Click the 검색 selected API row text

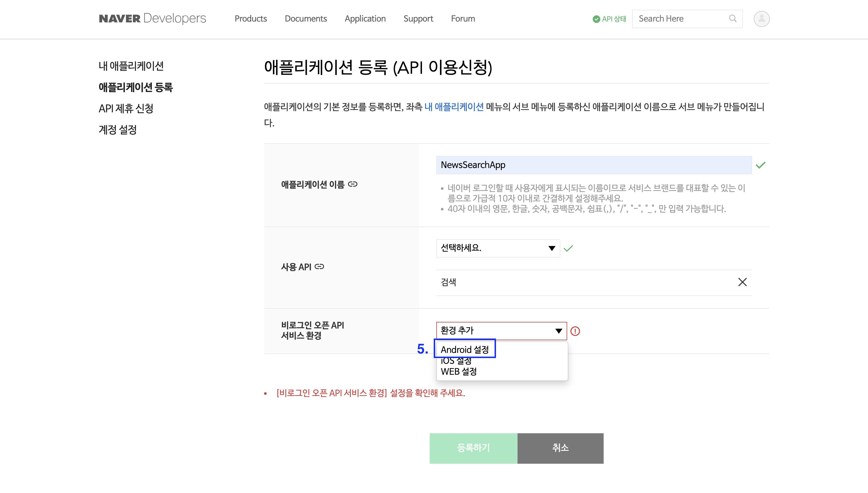448,282
